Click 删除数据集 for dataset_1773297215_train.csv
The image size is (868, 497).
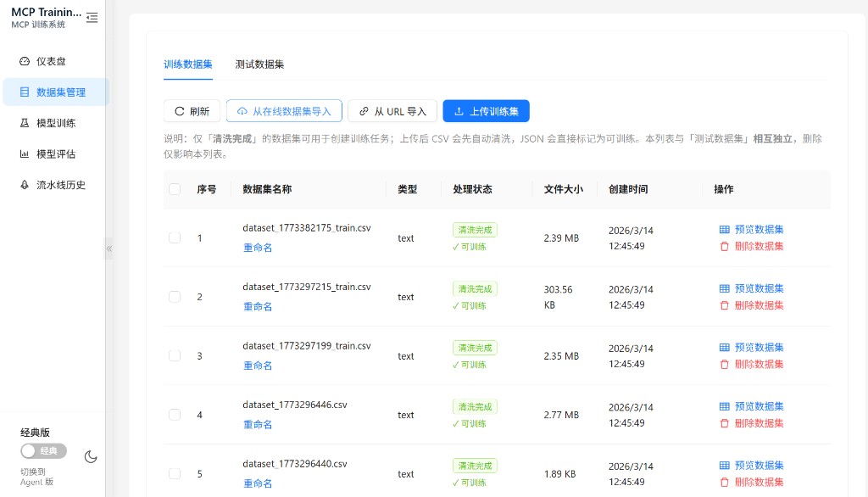[751, 305]
